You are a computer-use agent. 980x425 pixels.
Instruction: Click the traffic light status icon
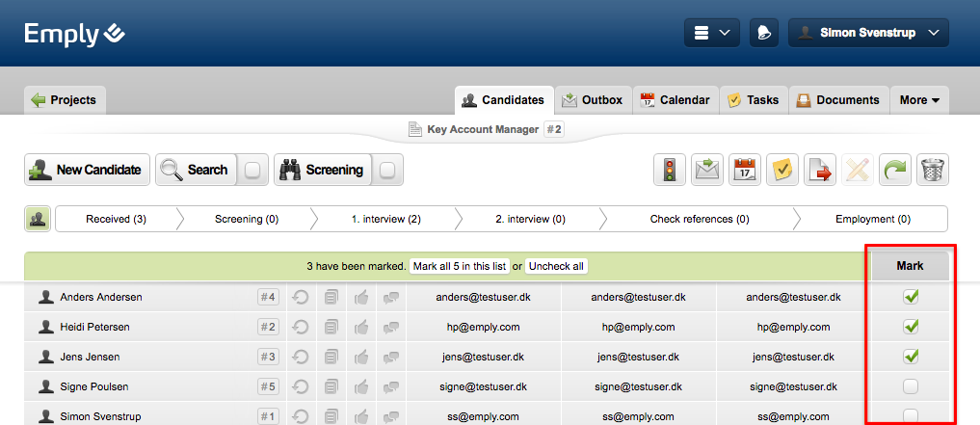[669, 171]
